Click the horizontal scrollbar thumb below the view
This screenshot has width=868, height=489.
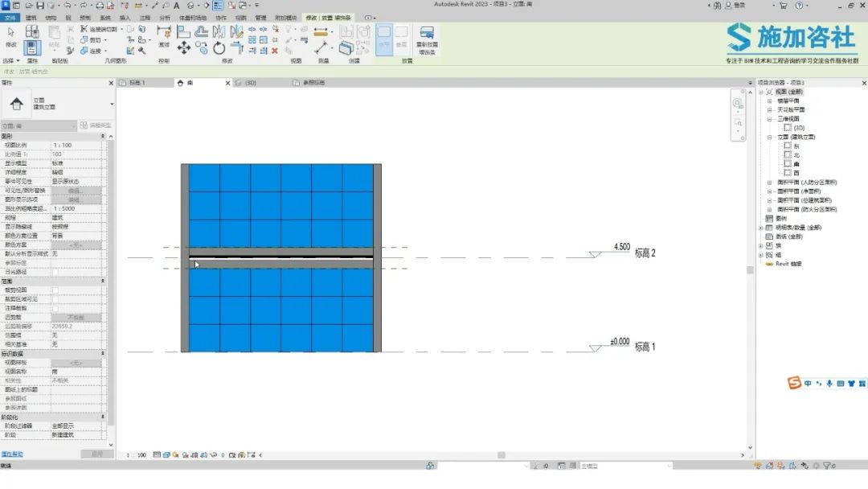click(502, 455)
